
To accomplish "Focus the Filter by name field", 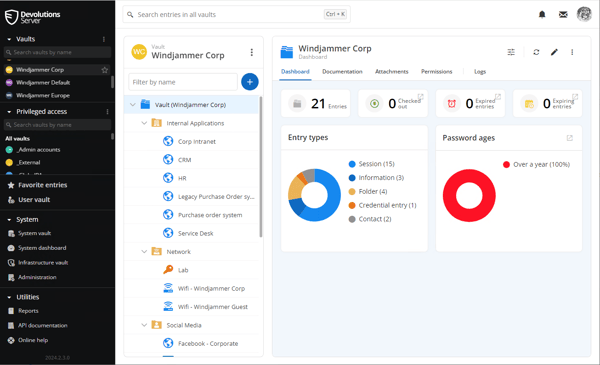I will tap(183, 82).
